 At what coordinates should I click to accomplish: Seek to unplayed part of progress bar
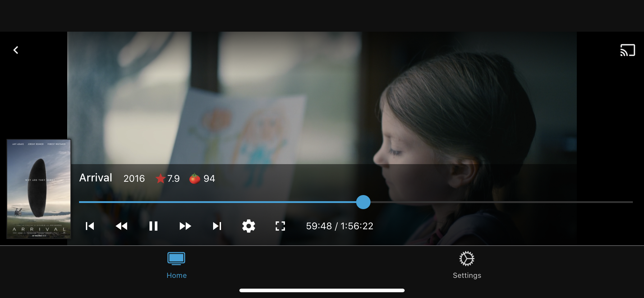click(501, 202)
